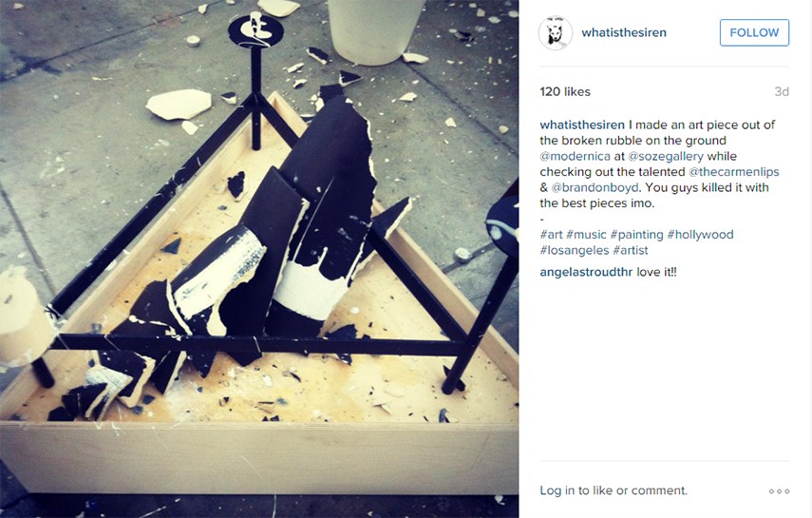Click the whatisthesiren name in caption
Viewport: 812px width, 518px height.
(582, 125)
